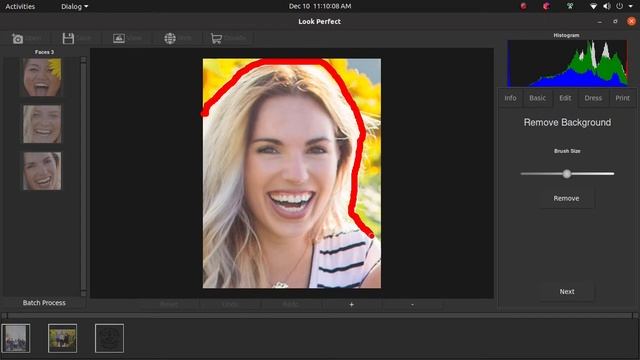This screenshot has width=640, height=360.
Task: Click the floppy disk save icon
Action: 68,38
